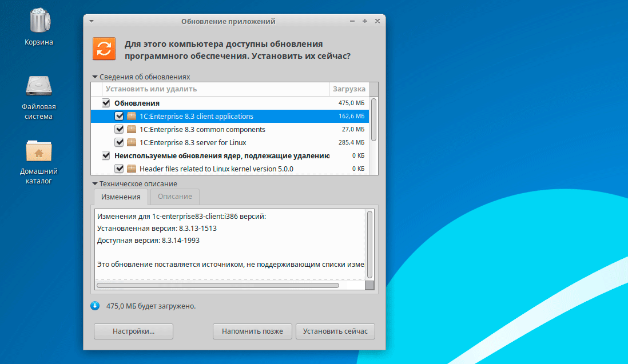Uncheck Header files Linux kernel 5.0.0 checkbox
This screenshot has height=364, width=628.
(119, 169)
